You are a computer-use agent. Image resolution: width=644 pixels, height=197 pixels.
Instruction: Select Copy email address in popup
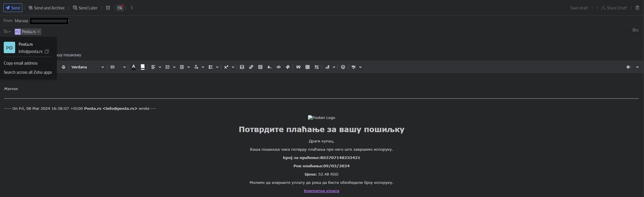[21, 63]
